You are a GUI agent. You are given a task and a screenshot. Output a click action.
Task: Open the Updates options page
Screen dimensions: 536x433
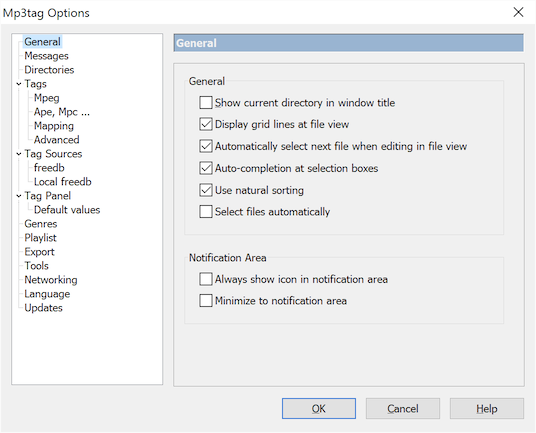pos(43,308)
